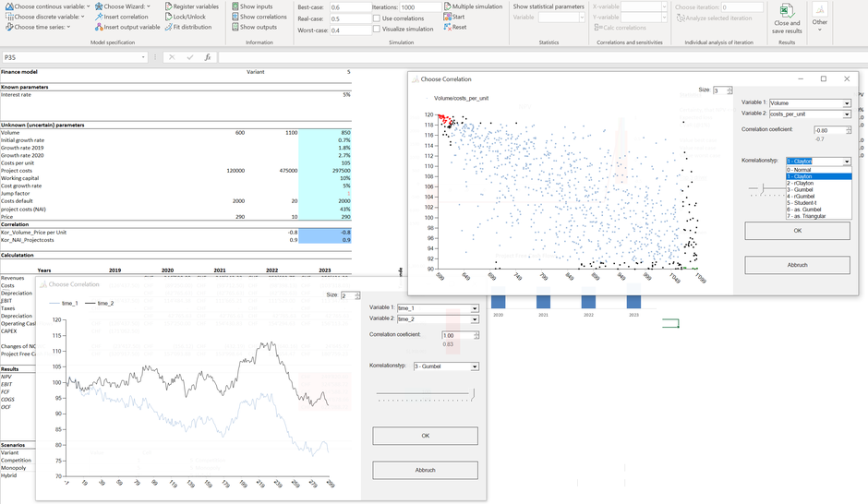Click the Choose discrete variable icon
The width and height of the screenshot is (868, 504).
pos(9,17)
